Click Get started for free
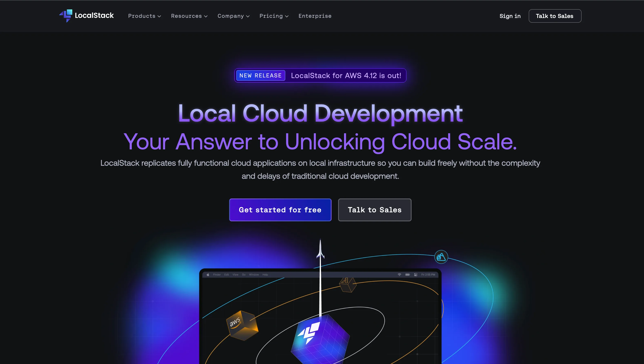644x364 pixels. pyautogui.click(x=280, y=210)
